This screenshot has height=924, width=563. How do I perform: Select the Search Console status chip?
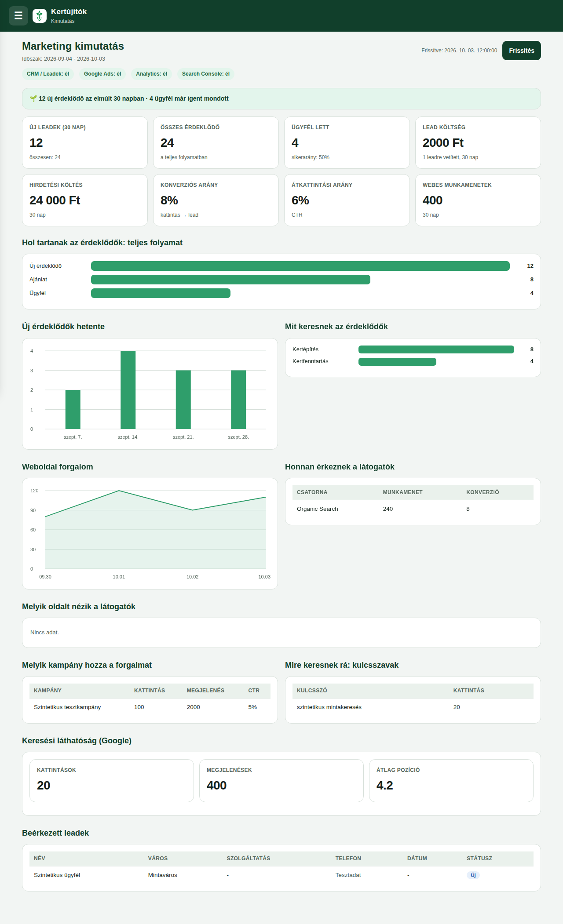(206, 74)
